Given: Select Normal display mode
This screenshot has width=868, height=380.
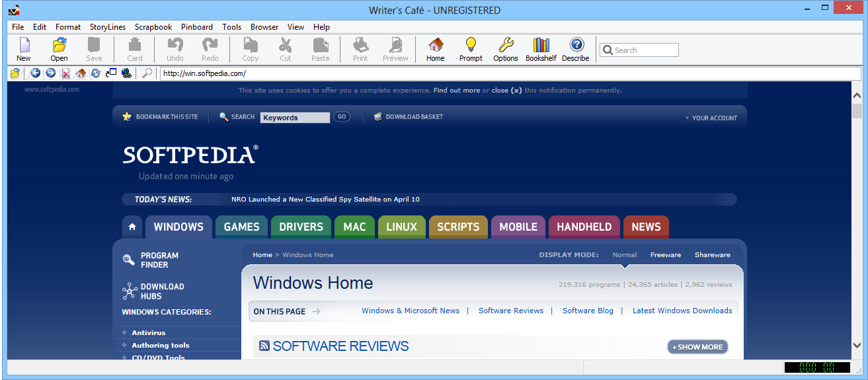Looking at the screenshot, I should coord(625,254).
